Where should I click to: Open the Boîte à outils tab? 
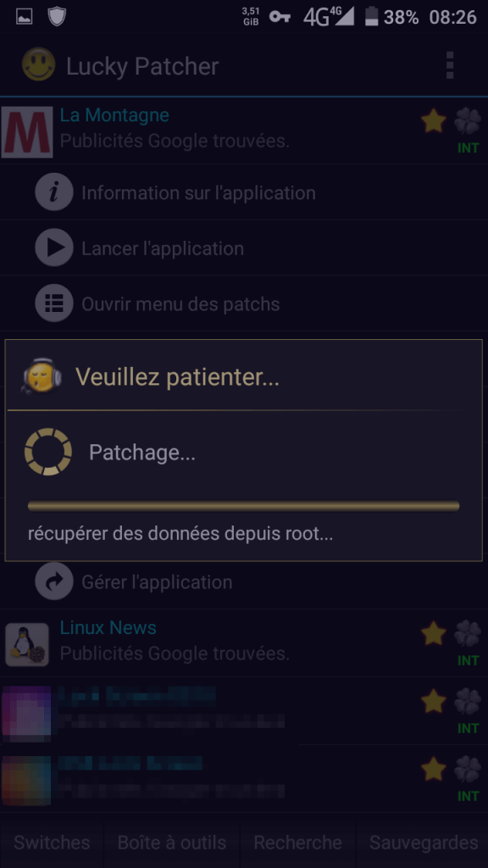[171, 843]
